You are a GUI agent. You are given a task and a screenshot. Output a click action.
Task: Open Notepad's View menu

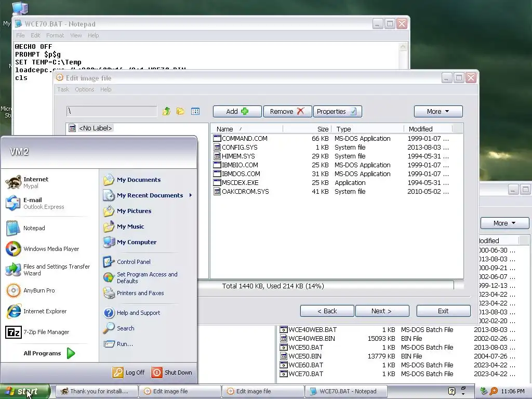tap(76, 35)
